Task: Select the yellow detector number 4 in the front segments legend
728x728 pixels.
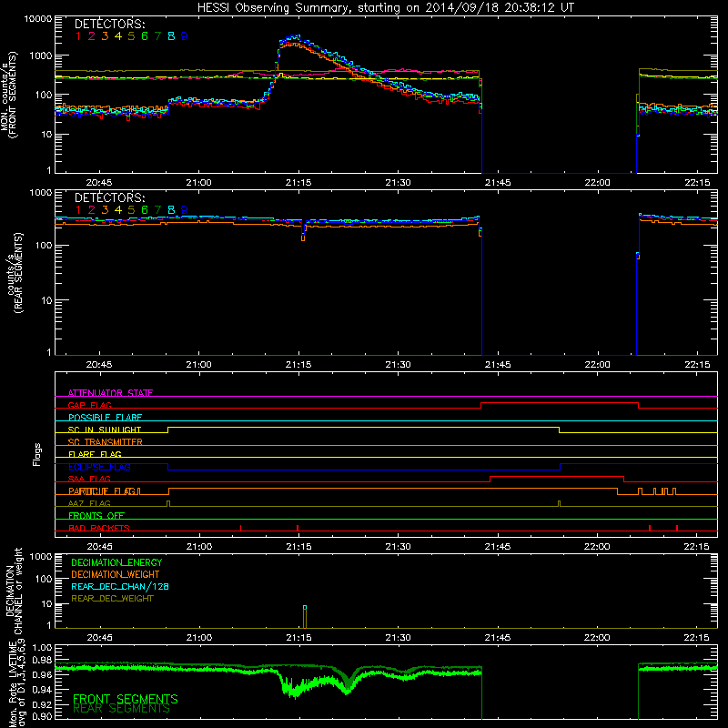Action: tap(118, 36)
